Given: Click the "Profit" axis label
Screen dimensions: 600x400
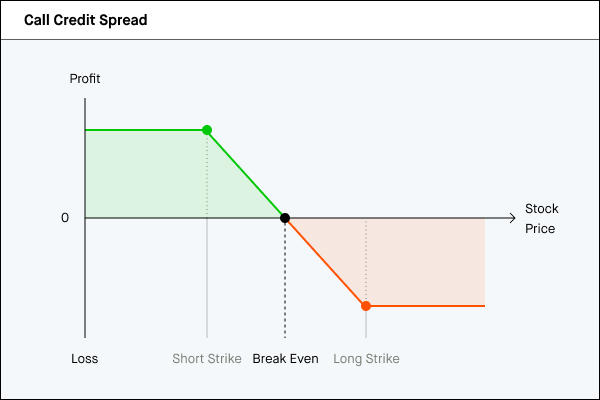Looking at the screenshot, I should point(85,79).
